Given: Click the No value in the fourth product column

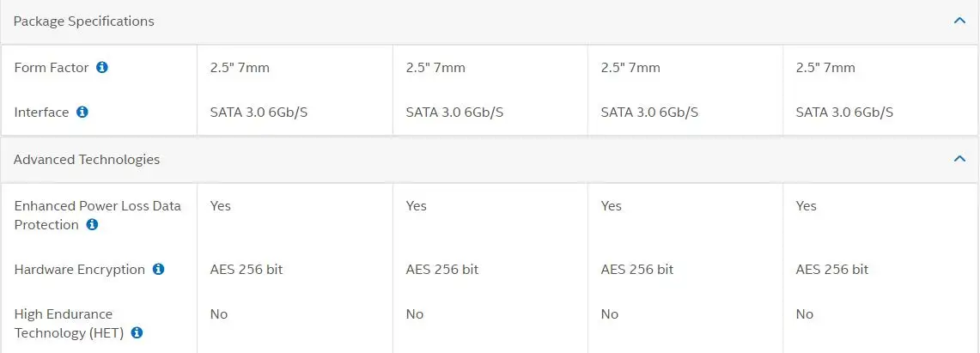Looking at the screenshot, I should tap(805, 314).
